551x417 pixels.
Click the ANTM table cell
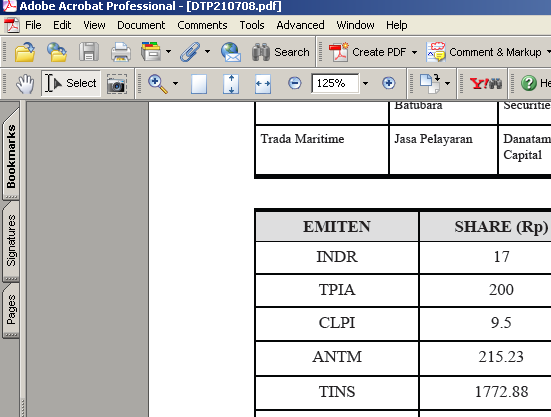tap(337, 357)
